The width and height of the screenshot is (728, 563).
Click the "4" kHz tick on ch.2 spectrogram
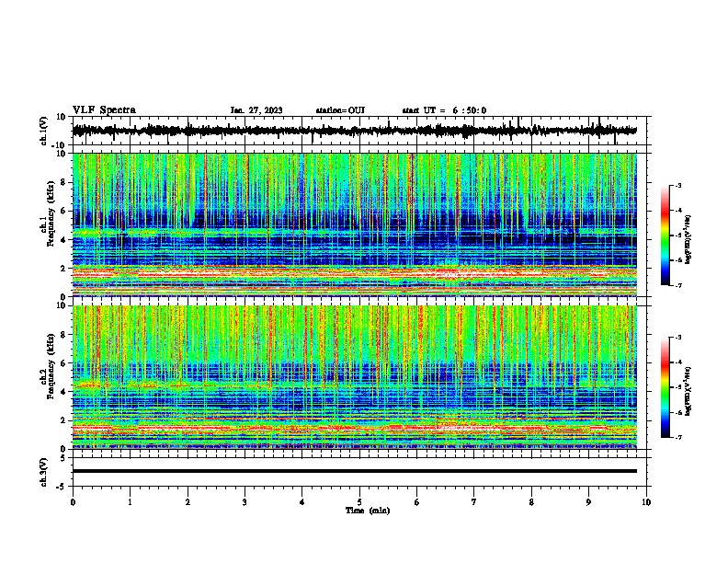click(64, 392)
